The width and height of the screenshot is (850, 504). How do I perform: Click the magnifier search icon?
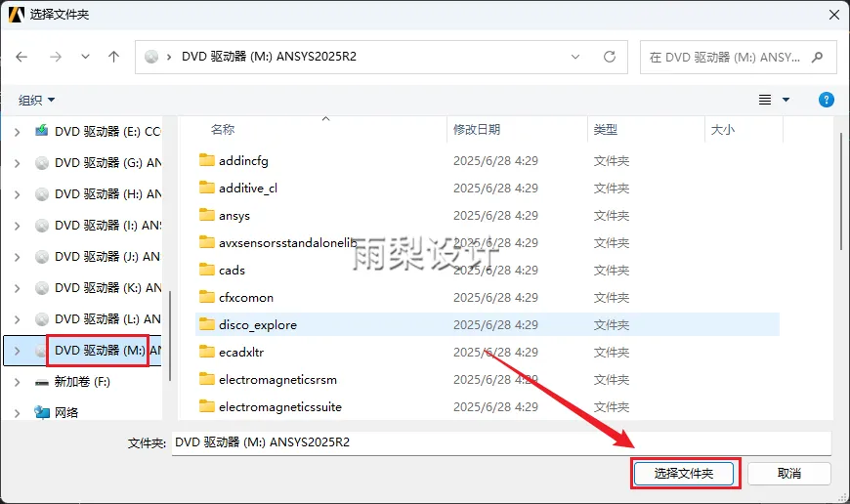pos(817,57)
